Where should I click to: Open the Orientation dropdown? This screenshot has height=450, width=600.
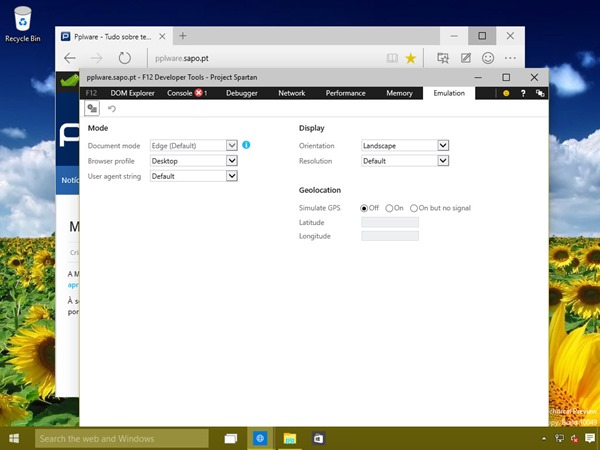(405, 145)
